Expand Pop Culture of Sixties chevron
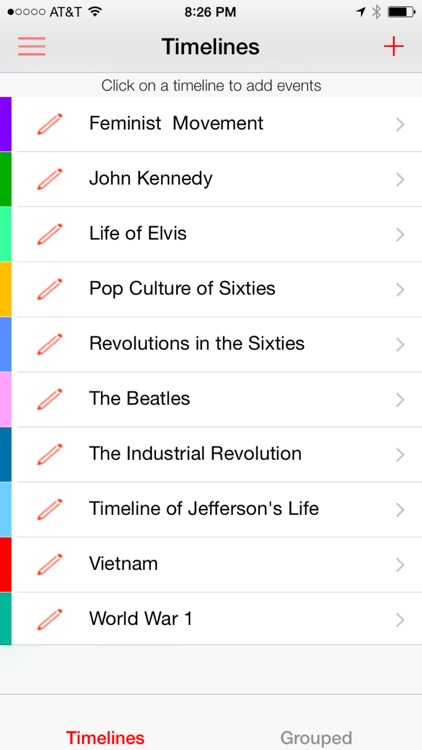The height and width of the screenshot is (750, 422). pyautogui.click(x=400, y=289)
